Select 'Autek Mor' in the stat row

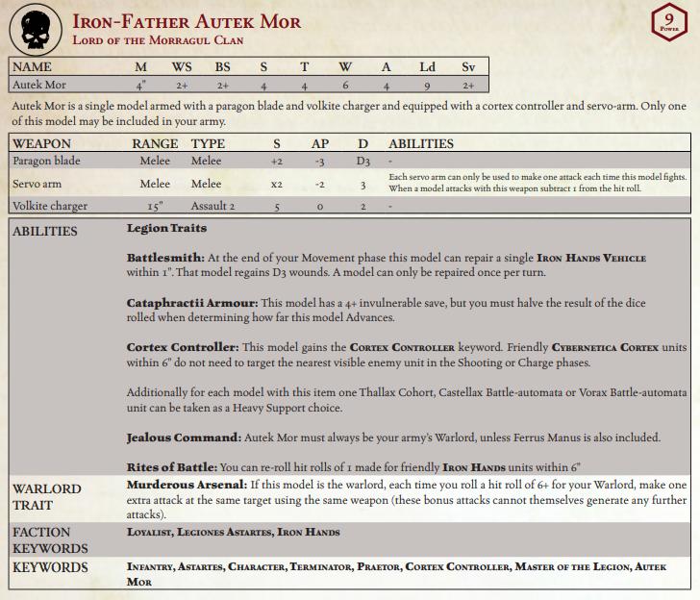pyautogui.click(x=39, y=85)
